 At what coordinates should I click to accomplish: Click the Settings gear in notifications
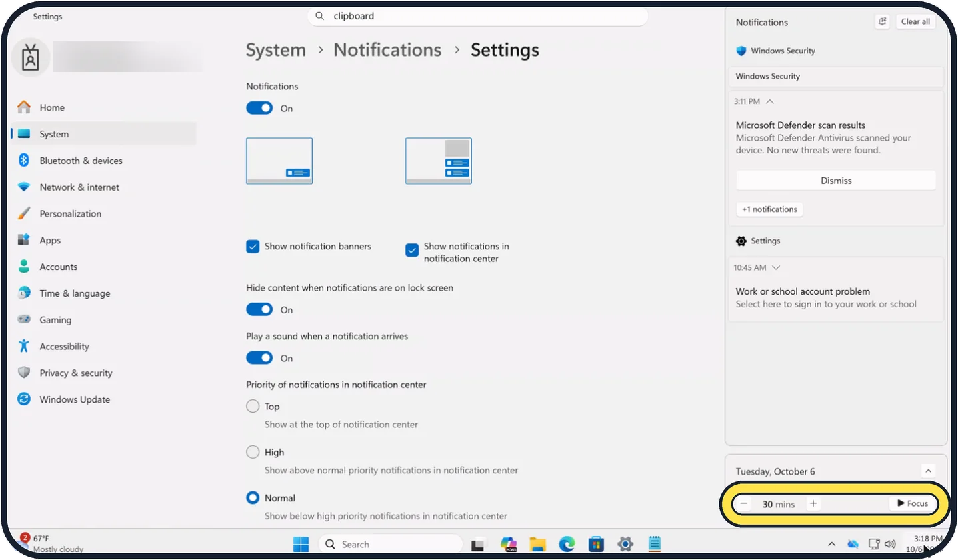pos(741,241)
